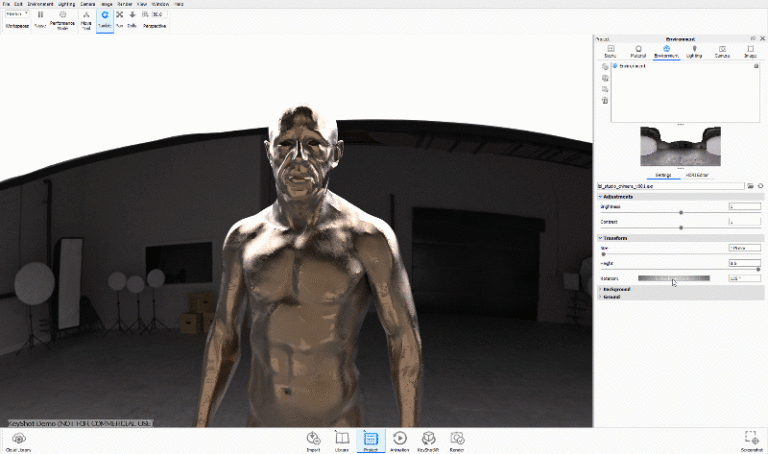The height and width of the screenshot is (454, 768).
Task: Launch KeyShotXR from bottom toolbar
Action: [x=428, y=442]
